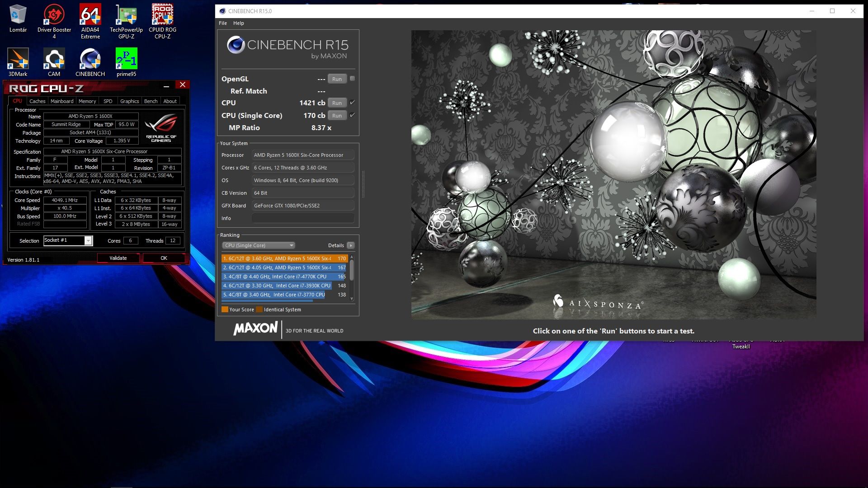Switch to the Memory tab in CPU-Z

pyautogui.click(x=87, y=101)
